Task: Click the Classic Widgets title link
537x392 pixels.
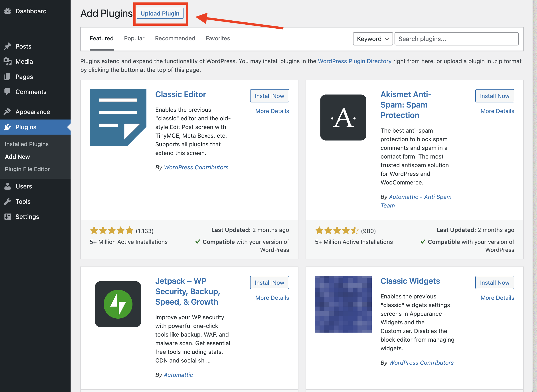Action: click(410, 281)
